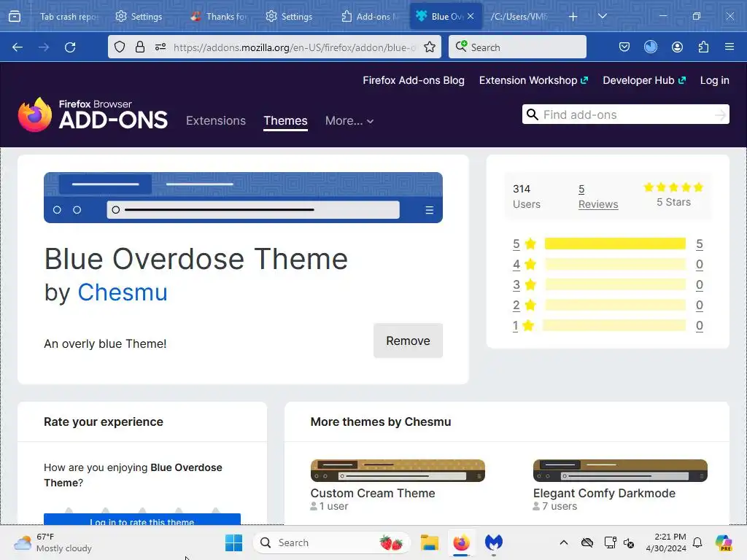This screenshot has width=747, height=560.
Task: Open the notifications bell
Action: tap(697, 542)
